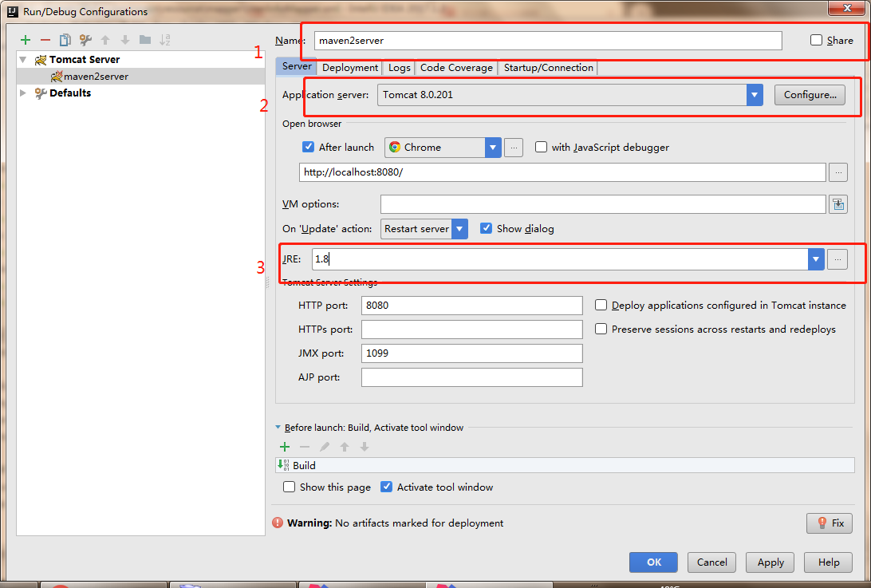The height and width of the screenshot is (588, 871).
Task: Open edit defaults wrench icon in toolbar
Action: (85, 40)
